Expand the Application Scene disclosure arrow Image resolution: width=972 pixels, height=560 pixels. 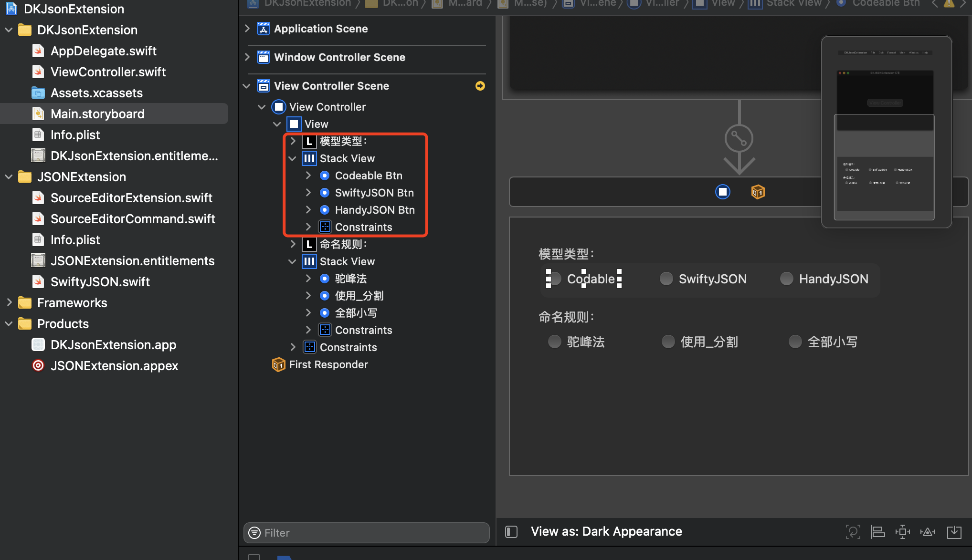point(247,29)
